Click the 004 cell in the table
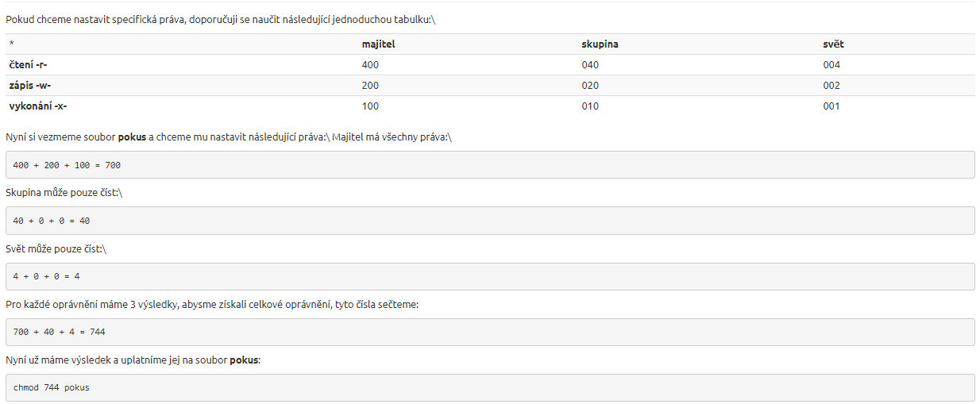The image size is (980, 404). [x=831, y=65]
